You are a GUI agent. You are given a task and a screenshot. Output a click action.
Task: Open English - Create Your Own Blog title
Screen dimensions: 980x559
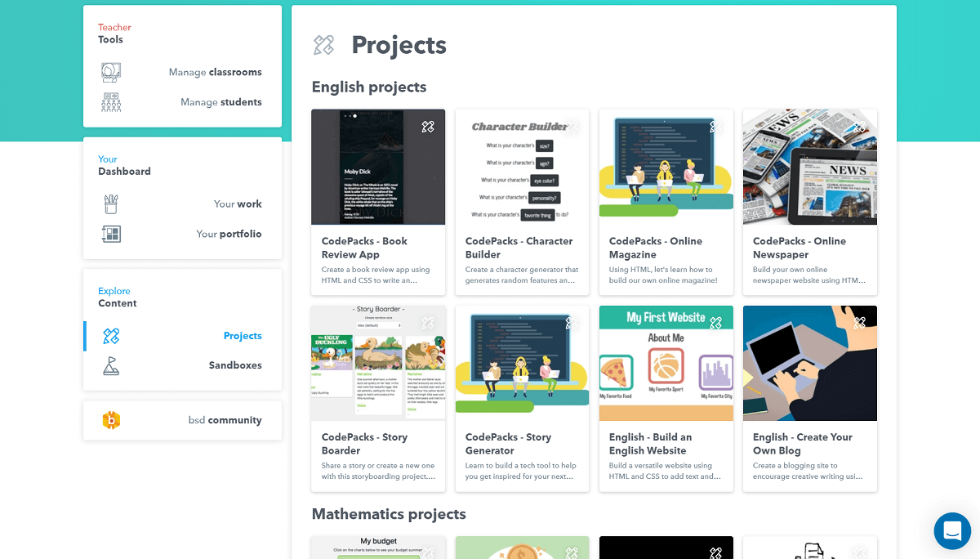pyautogui.click(x=803, y=444)
